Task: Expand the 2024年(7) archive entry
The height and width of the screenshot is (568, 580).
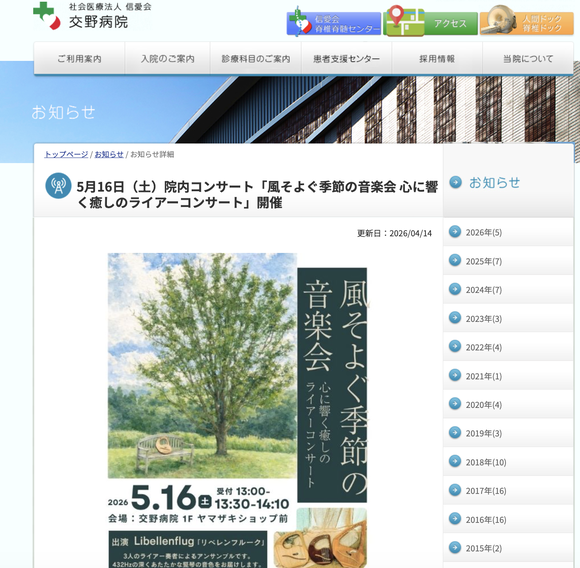Action: coord(508,289)
